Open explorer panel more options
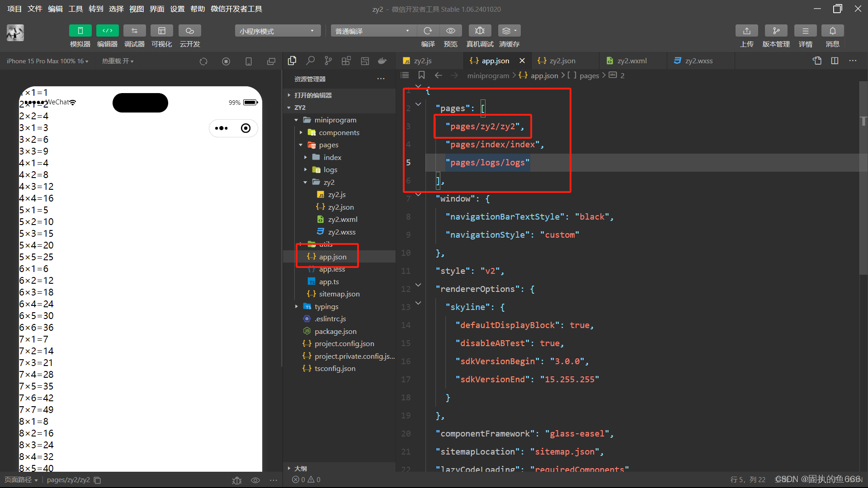868x488 pixels. (381, 79)
